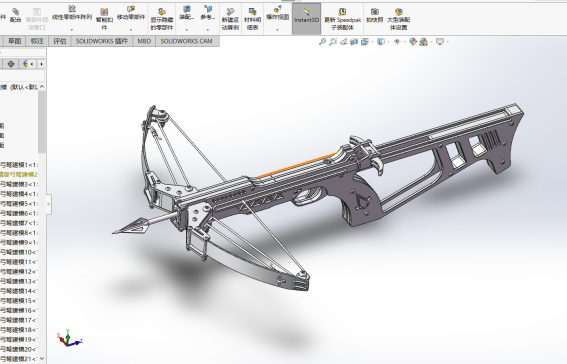Click the XYZ coordinate triad

69,338
